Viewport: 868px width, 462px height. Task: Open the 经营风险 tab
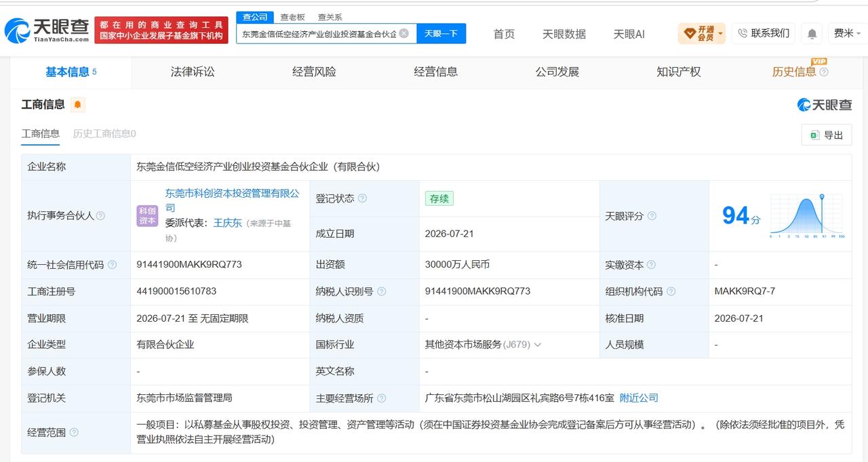click(x=314, y=72)
